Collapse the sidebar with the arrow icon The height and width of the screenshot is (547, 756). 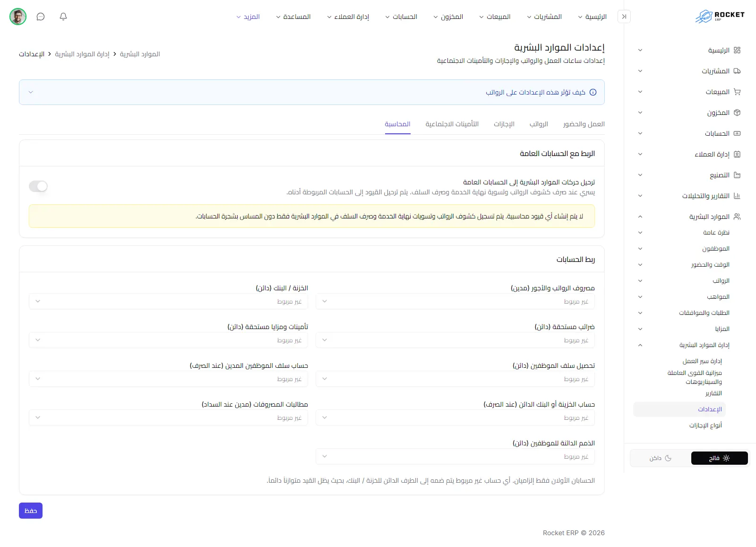(x=624, y=17)
